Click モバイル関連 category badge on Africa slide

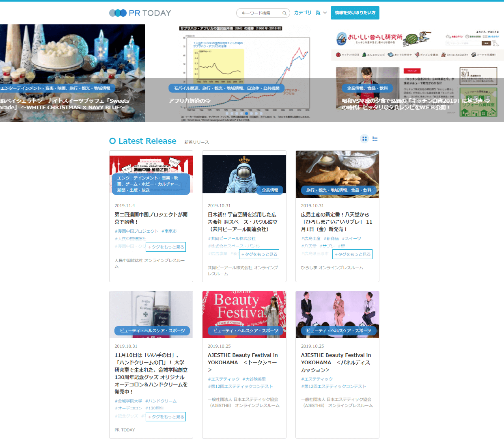click(226, 88)
